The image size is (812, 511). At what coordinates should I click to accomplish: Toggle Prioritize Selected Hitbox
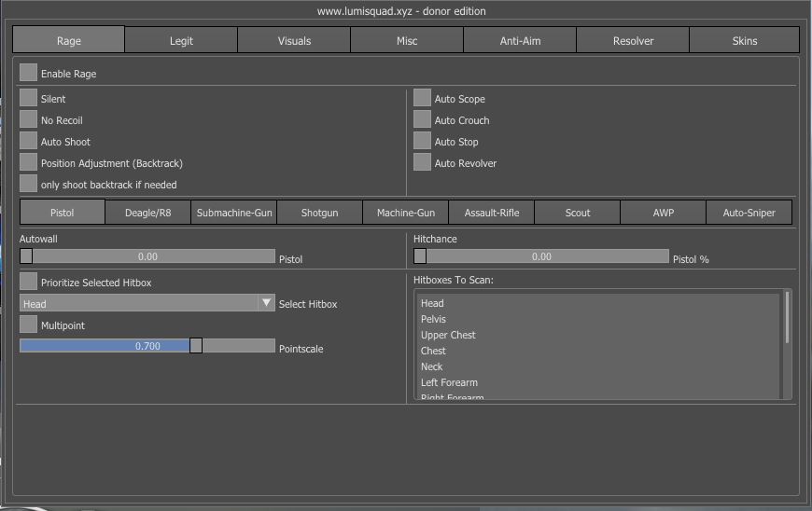point(28,282)
